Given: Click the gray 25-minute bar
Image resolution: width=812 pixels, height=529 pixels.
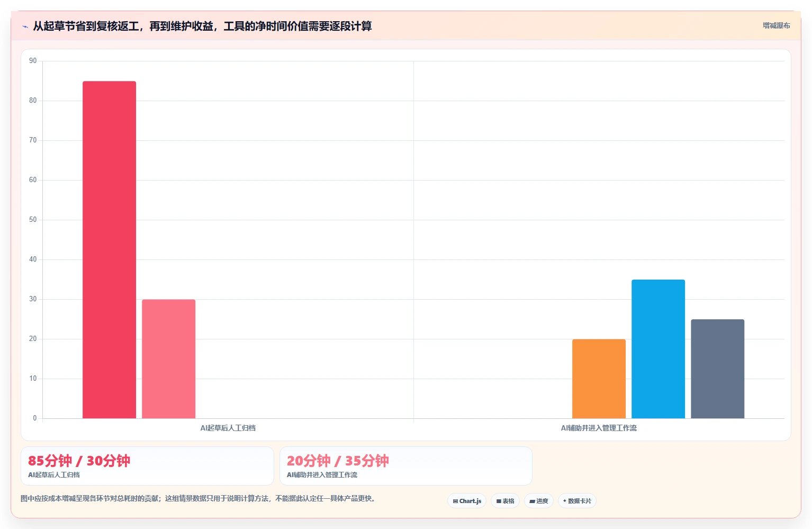Looking at the screenshot, I should point(717,369).
